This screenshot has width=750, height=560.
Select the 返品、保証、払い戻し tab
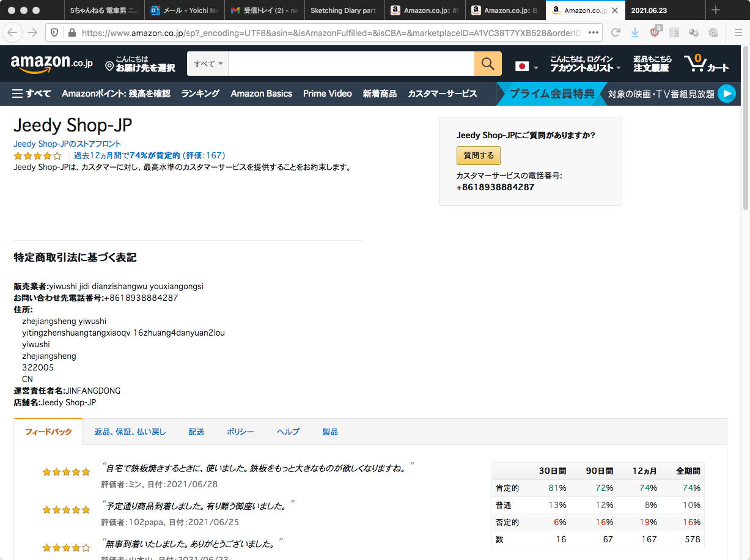(x=130, y=432)
